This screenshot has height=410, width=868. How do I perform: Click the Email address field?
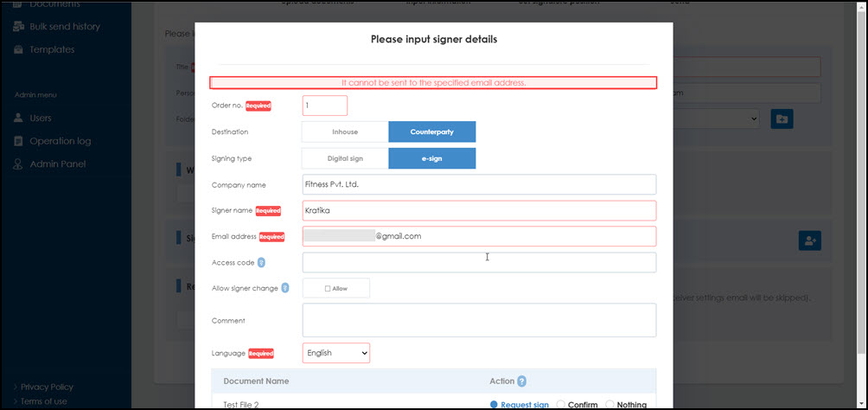[480, 236]
